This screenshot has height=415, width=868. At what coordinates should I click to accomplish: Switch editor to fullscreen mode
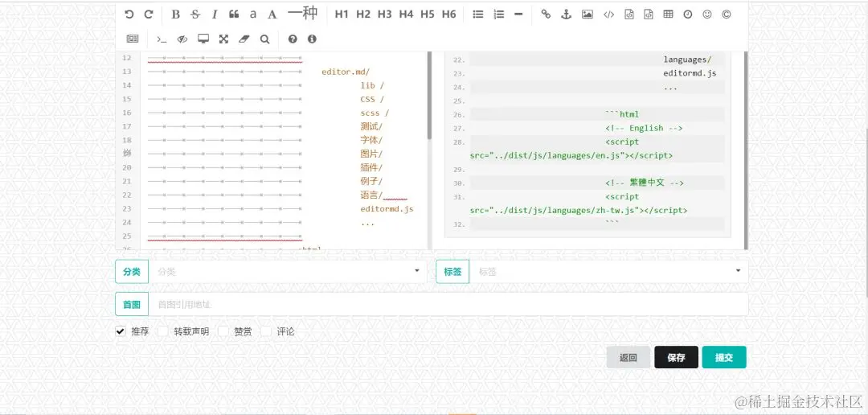[223, 39]
